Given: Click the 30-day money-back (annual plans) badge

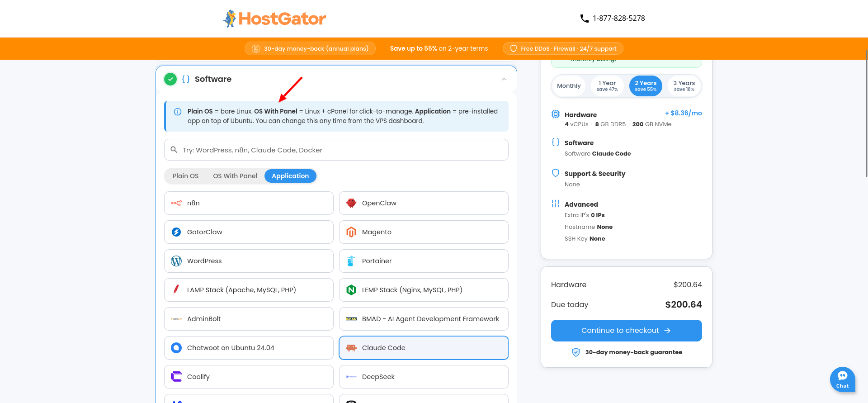Looking at the screenshot, I should tap(310, 48).
